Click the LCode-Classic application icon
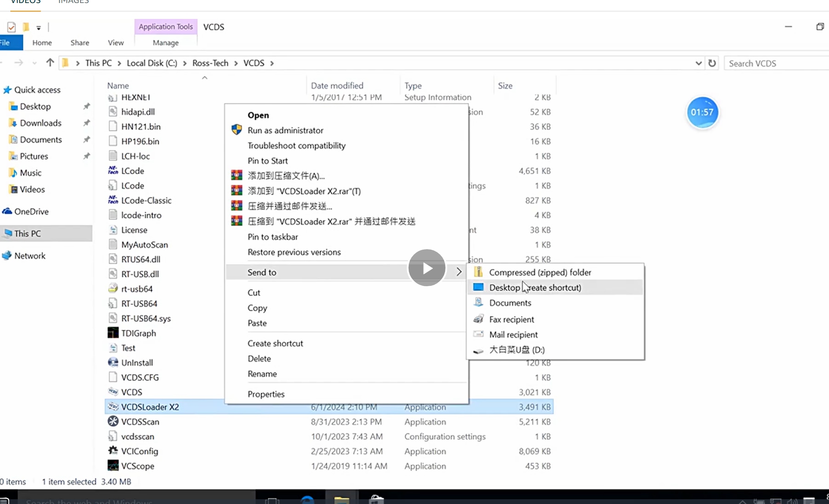829x504 pixels. pos(113,200)
